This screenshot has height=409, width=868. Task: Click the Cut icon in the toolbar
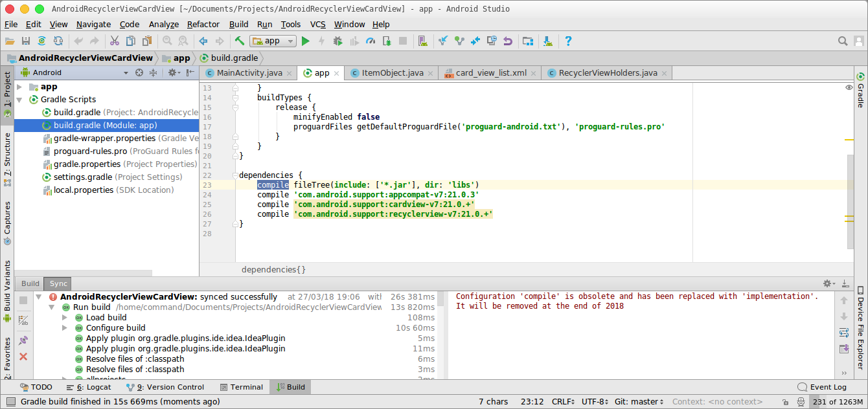click(113, 40)
